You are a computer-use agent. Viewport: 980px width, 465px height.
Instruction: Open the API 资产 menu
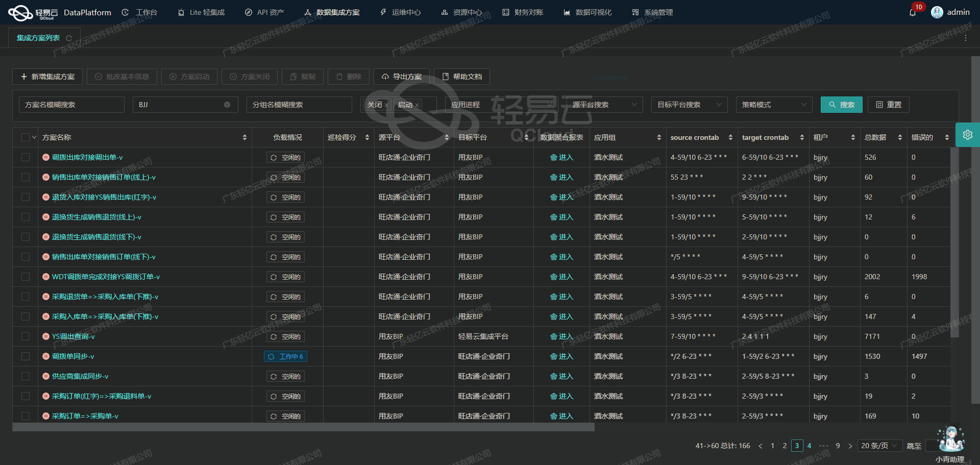264,12
